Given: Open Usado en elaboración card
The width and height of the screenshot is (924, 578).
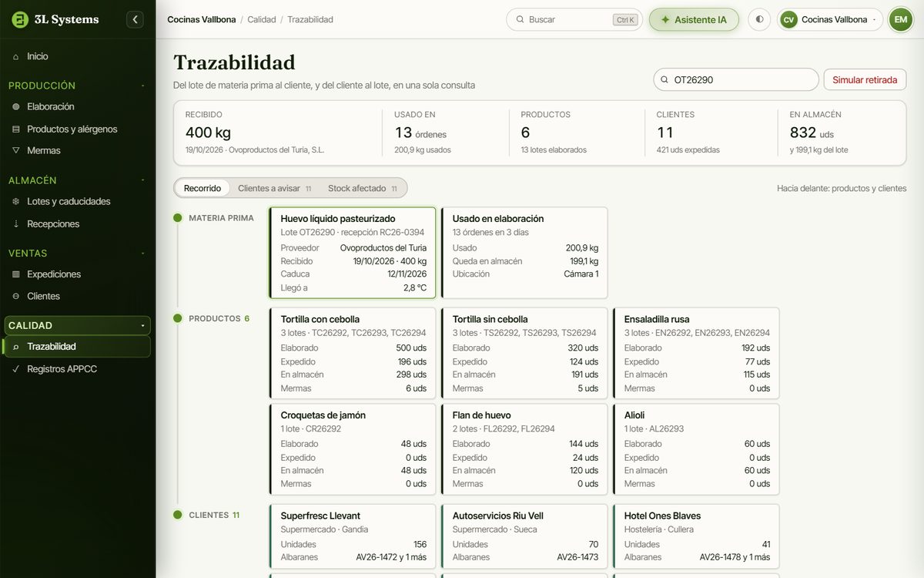Looking at the screenshot, I should pyautogui.click(x=524, y=253).
